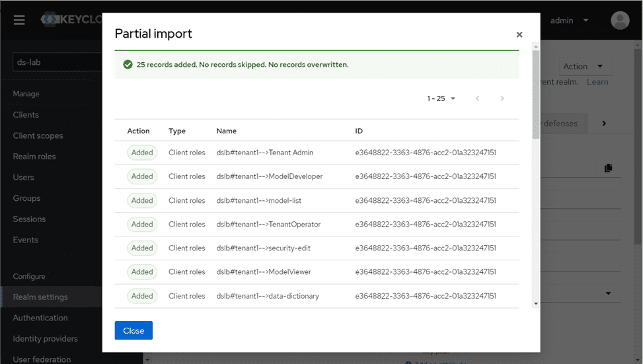
Task: Click the Added badge for Tenant Admin
Action: point(142,153)
